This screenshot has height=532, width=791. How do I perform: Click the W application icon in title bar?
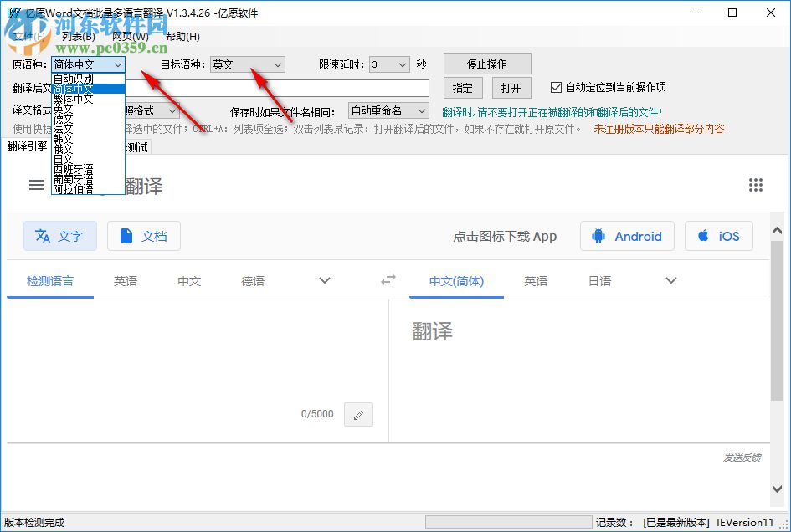(x=13, y=13)
